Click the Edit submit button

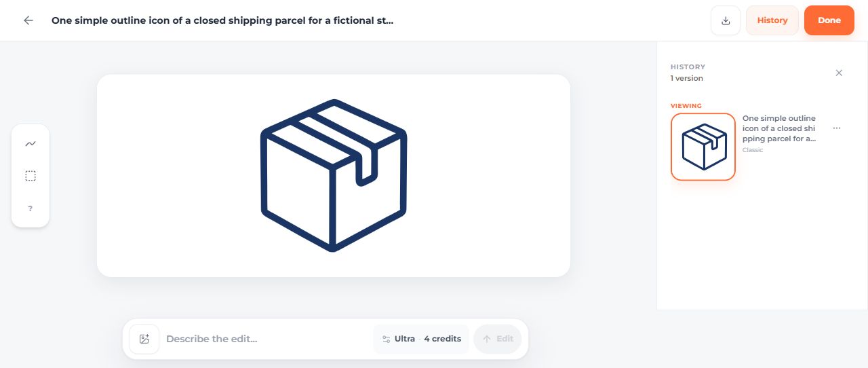point(498,339)
